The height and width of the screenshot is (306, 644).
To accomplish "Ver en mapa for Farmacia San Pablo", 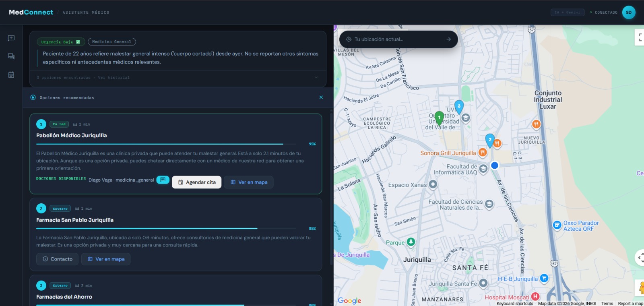I will coord(106,259).
